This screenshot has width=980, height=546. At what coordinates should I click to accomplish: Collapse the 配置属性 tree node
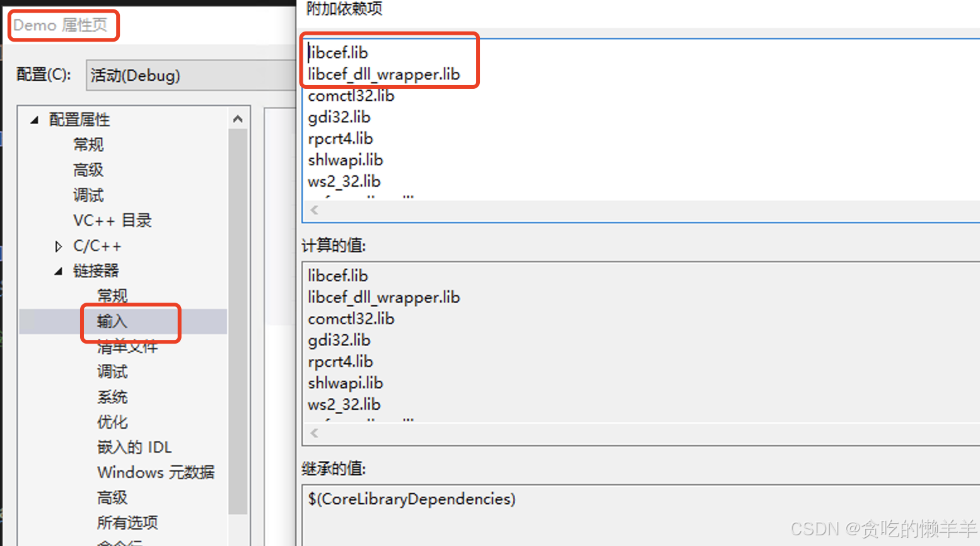(35, 120)
